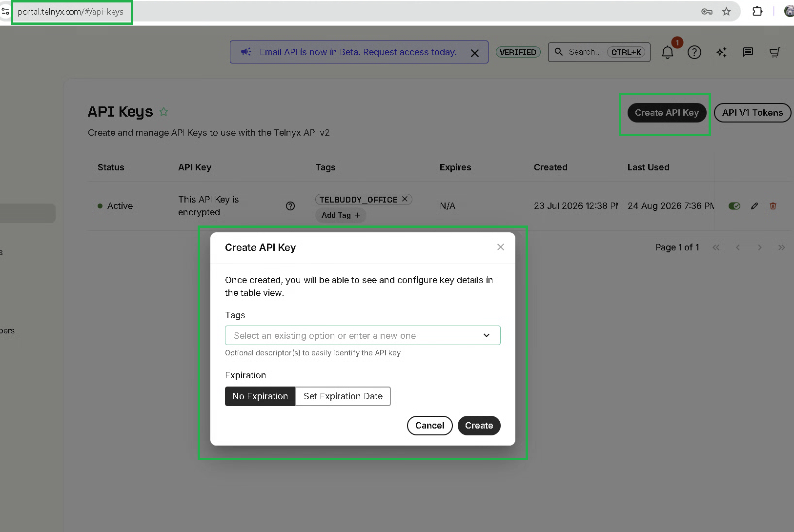This screenshot has height=532, width=794.
Task: Click Add Tag on the active key
Action: [341, 215]
